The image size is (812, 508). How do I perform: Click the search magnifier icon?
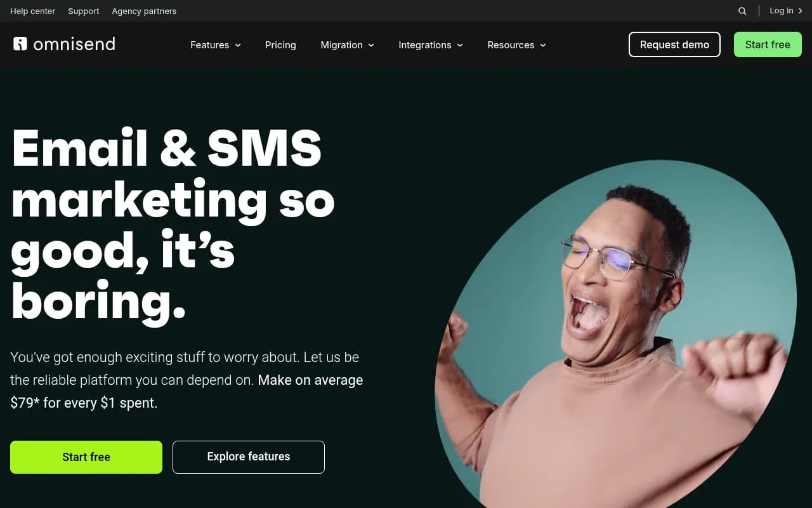742,11
